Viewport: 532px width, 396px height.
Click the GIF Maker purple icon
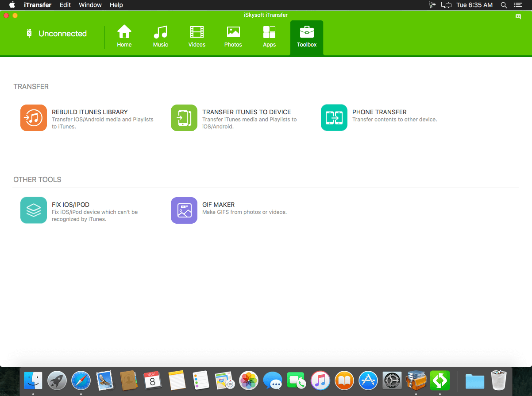(184, 210)
